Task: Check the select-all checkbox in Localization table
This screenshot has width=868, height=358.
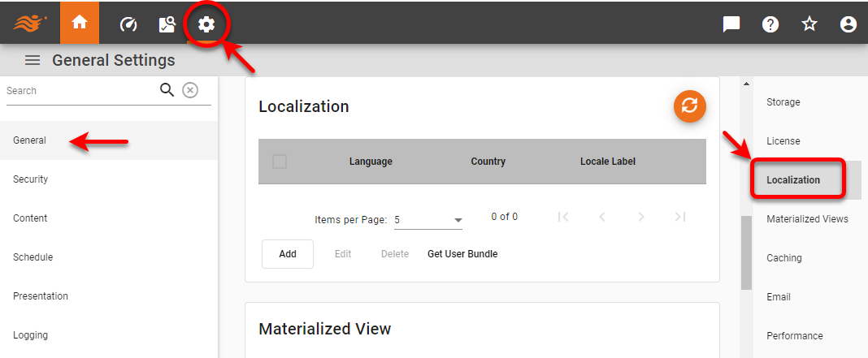Action: point(280,162)
